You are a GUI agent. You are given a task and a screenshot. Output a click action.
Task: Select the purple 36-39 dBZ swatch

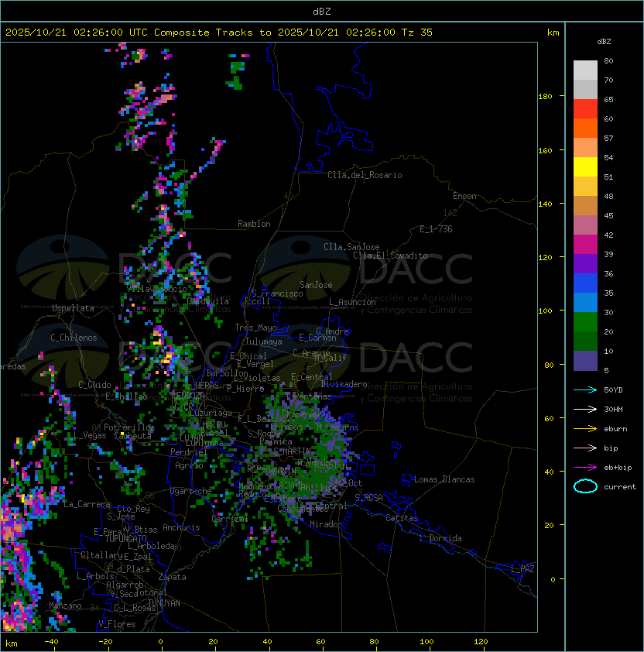(x=585, y=263)
